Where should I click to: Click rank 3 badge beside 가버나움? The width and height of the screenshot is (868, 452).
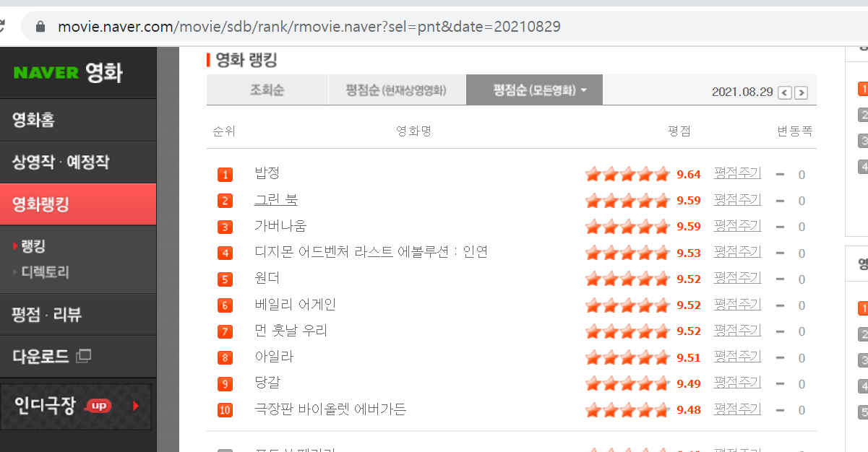coord(225,227)
